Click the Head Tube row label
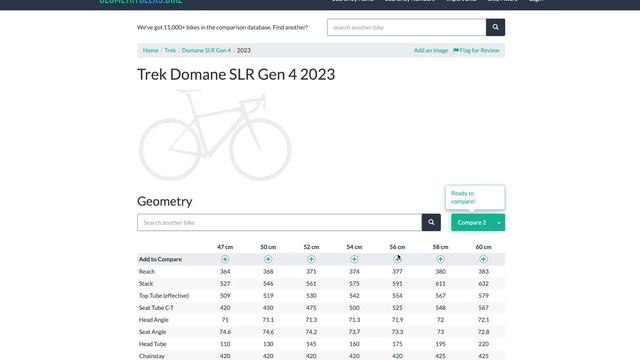The width and height of the screenshot is (640, 360). (x=153, y=344)
